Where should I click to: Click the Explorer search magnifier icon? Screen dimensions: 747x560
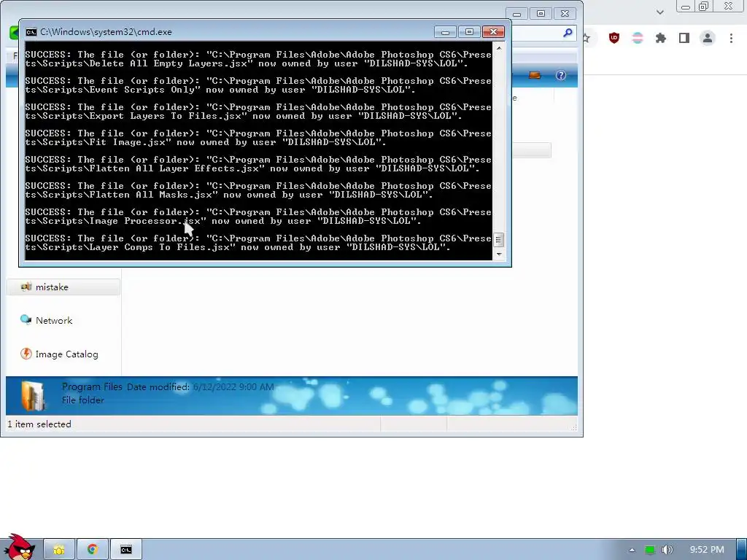click(x=568, y=33)
